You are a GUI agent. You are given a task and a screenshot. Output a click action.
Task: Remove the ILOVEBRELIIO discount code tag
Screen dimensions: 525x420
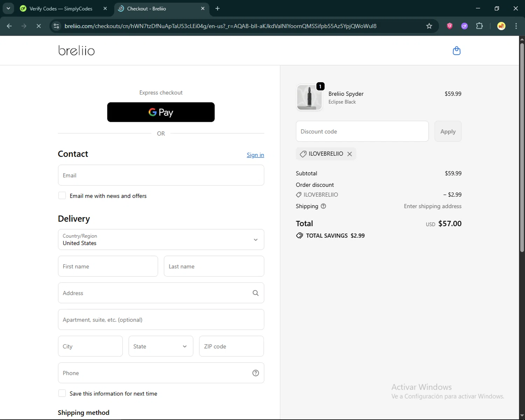pos(350,154)
